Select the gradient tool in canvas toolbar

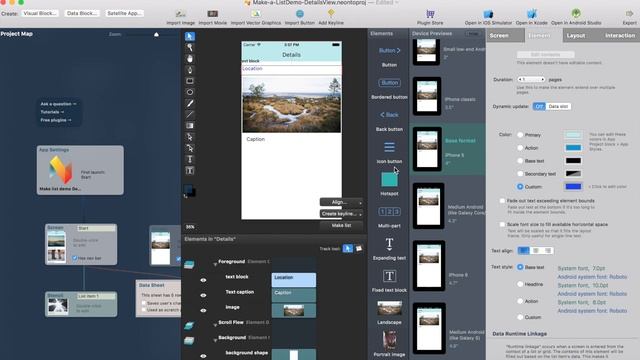(x=190, y=126)
